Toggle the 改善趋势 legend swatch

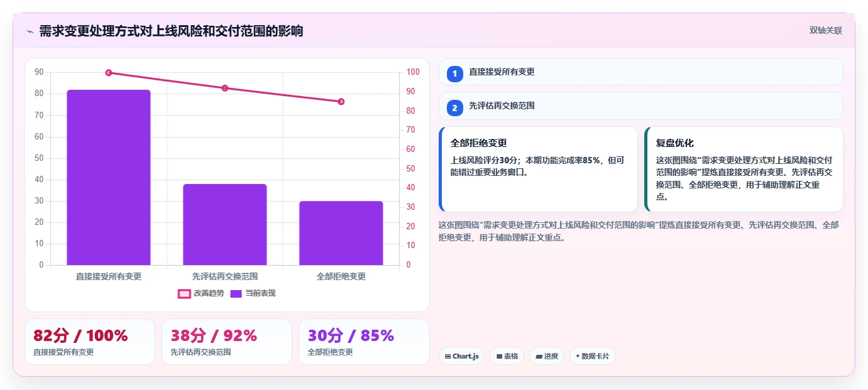click(x=184, y=293)
